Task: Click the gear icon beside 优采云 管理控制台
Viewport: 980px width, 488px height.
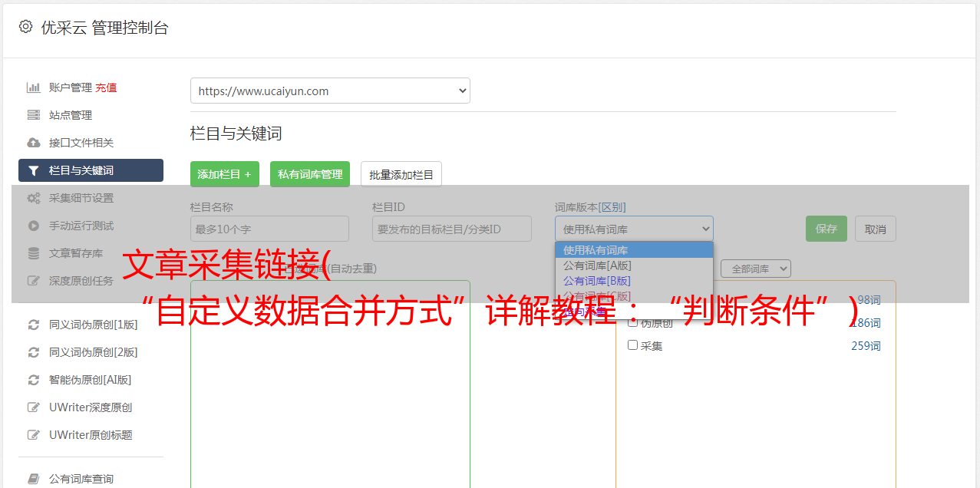Action: 25,27
